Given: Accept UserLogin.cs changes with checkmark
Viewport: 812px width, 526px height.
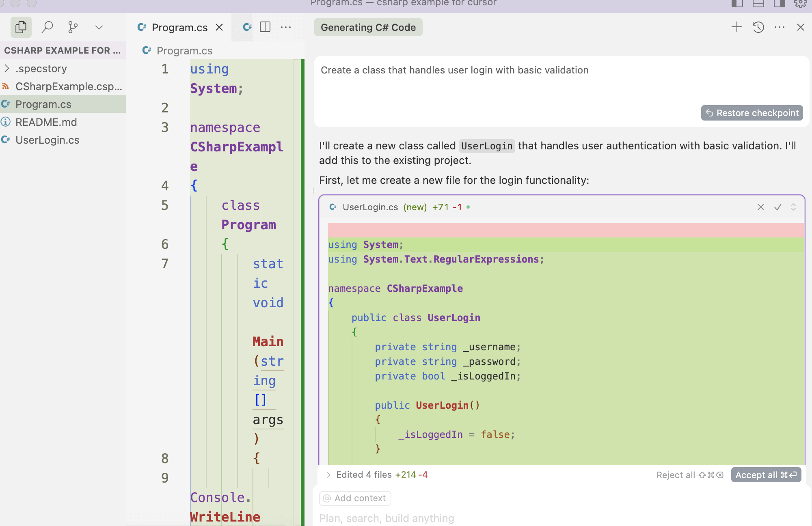Looking at the screenshot, I should 778,207.
